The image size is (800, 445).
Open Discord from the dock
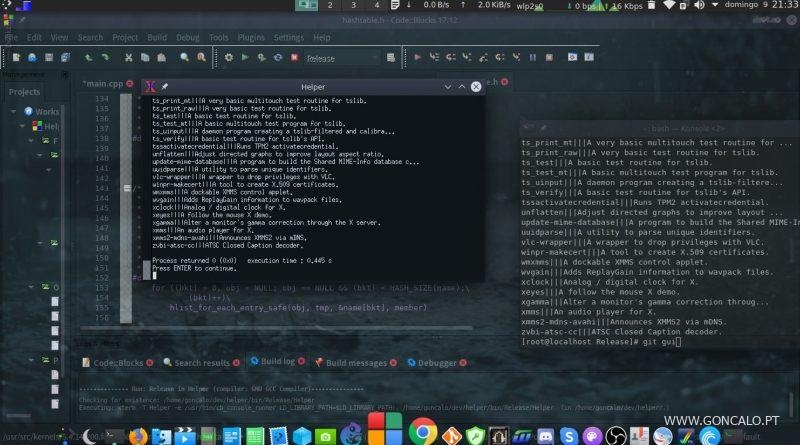[545, 436]
